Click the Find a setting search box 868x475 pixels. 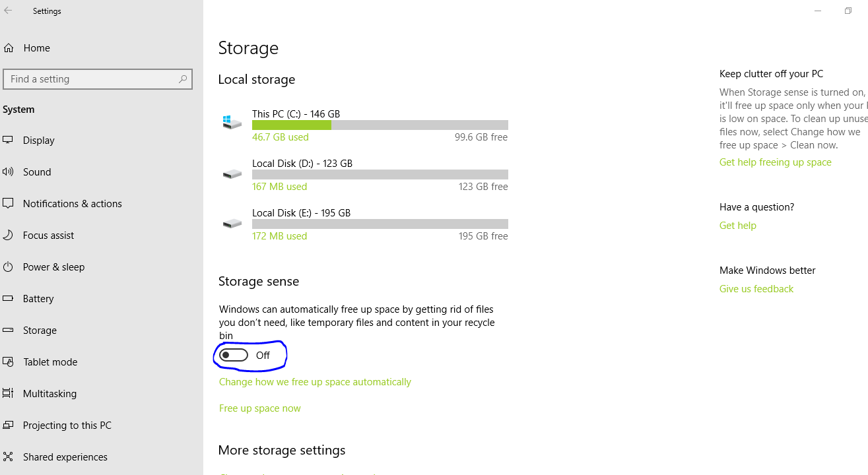(x=98, y=79)
